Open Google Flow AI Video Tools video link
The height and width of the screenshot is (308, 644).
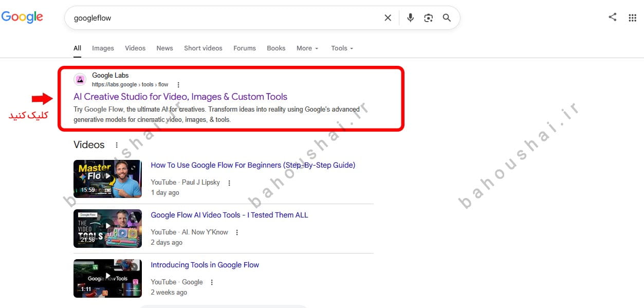click(229, 215)
